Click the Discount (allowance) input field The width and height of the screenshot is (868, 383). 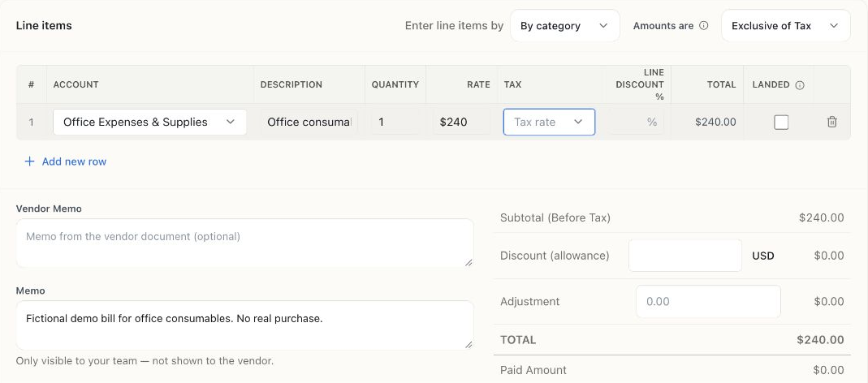pyautogui.click(x=685, y=256)
